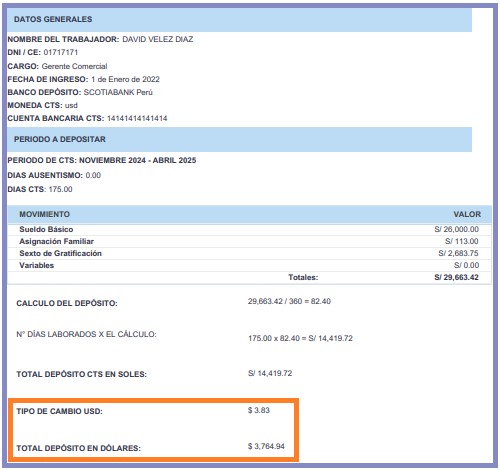Click the tipo de cambio value $ 3.83

[259, 410]
